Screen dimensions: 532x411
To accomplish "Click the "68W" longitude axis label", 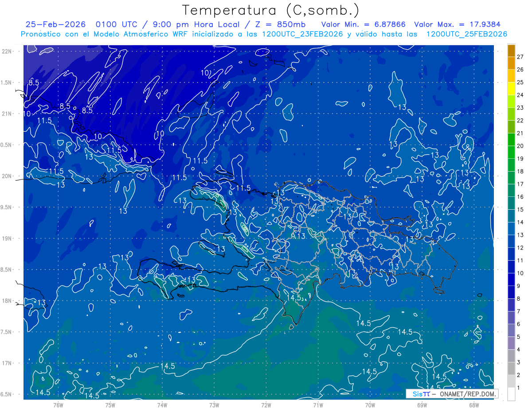I will click(x=474, y=405).
